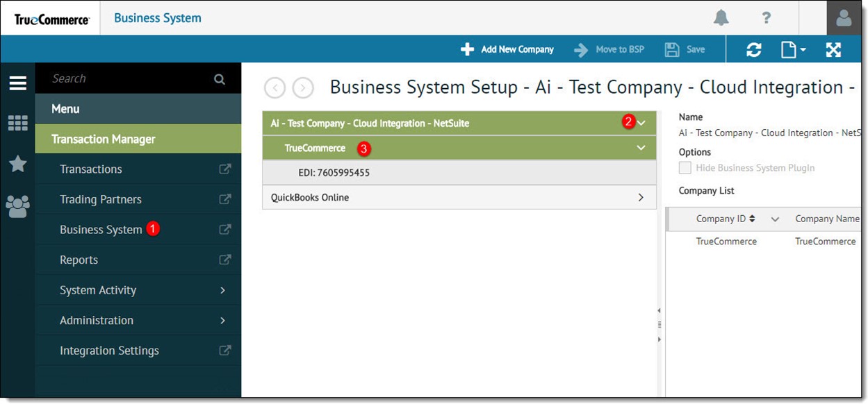Select TrueCommerce Company Name cell
This screenshot has height=404, width=868.
tap(826, 242)
